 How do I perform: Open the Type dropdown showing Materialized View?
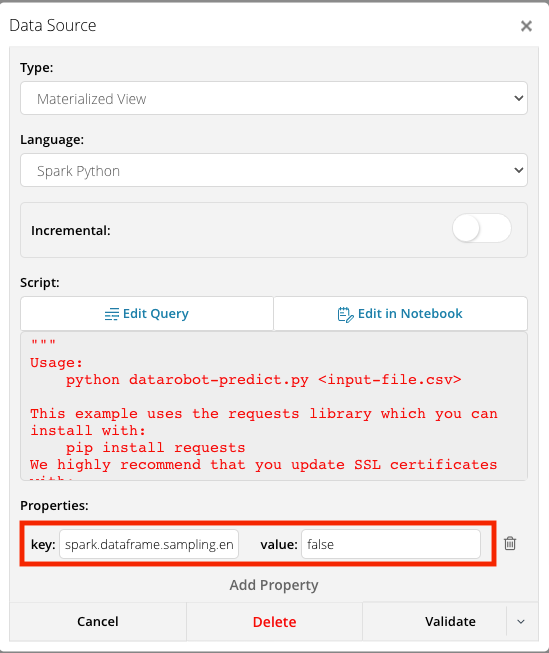(x=274, y=98)
